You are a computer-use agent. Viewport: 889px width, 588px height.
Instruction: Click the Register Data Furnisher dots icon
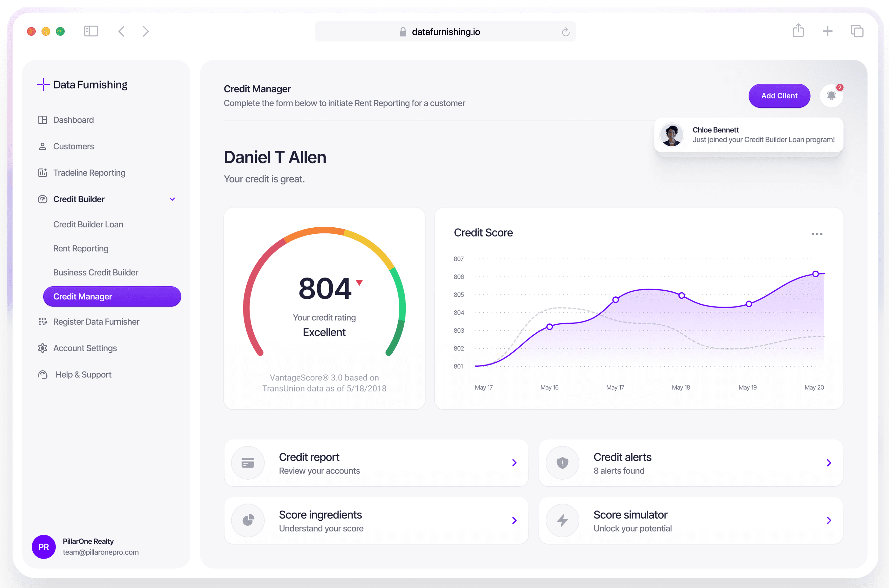coord(43,322)
